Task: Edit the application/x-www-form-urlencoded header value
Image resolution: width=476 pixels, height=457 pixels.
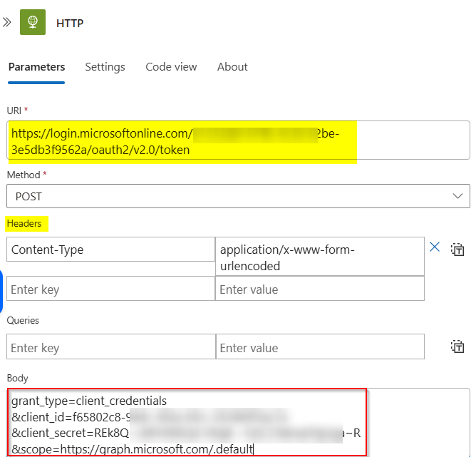Action: [x=320, y=257]
